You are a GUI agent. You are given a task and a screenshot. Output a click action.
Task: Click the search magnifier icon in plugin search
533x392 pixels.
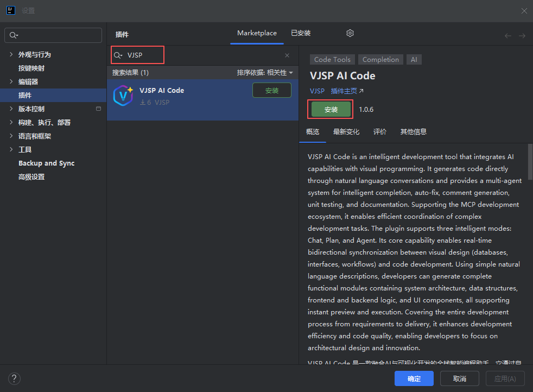[x=118, y=55]
